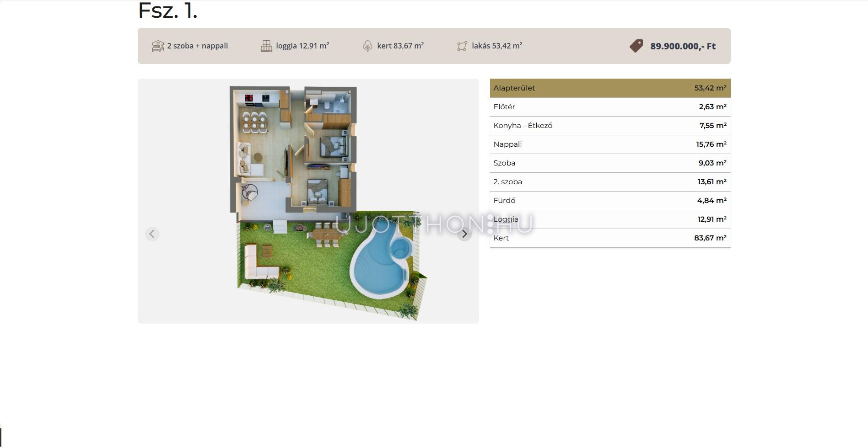Click the 'loggia 12,91 m²' summary label
This screenshot has height=448, width=868.
(302, 46)
